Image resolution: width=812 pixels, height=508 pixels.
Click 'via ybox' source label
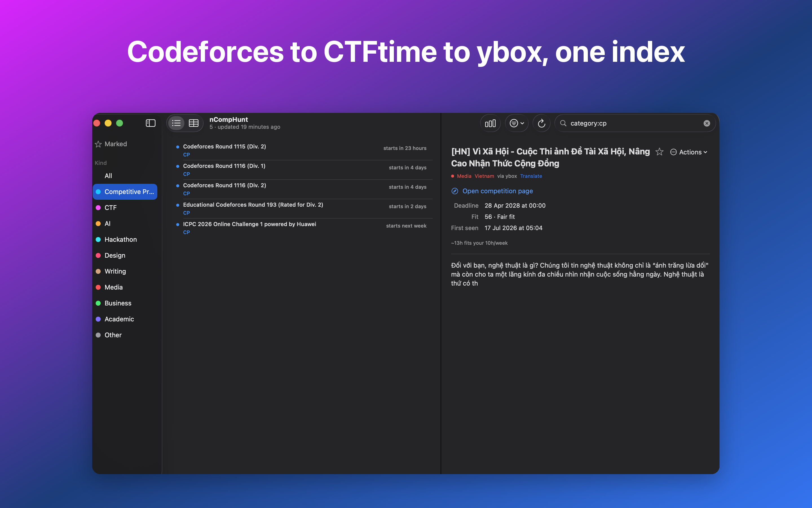tap(507, 176)
